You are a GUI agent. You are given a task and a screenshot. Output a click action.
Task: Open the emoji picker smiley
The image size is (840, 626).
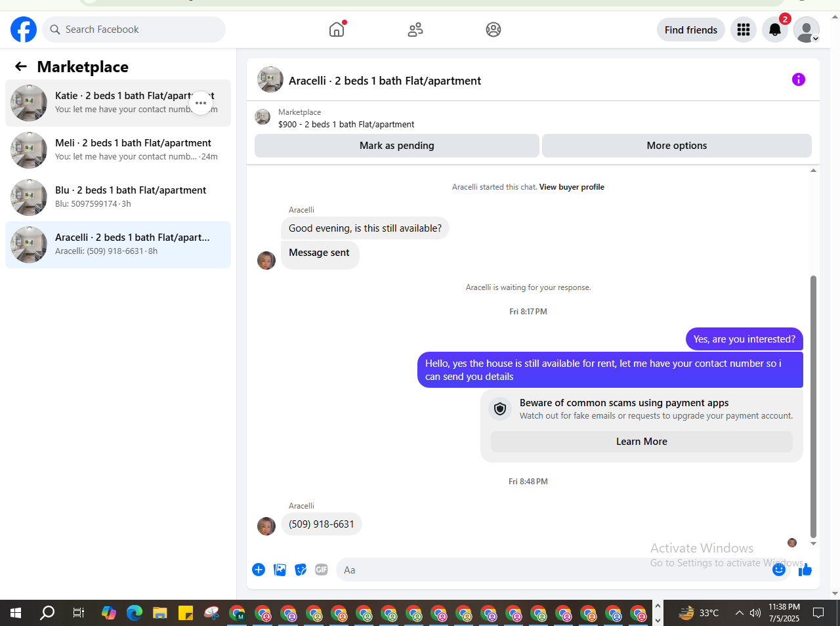coord(779,570)
